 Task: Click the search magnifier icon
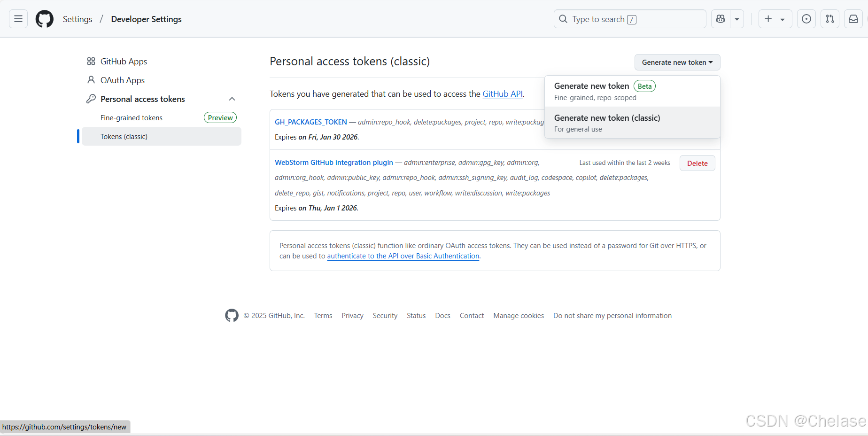click(563, 19)
